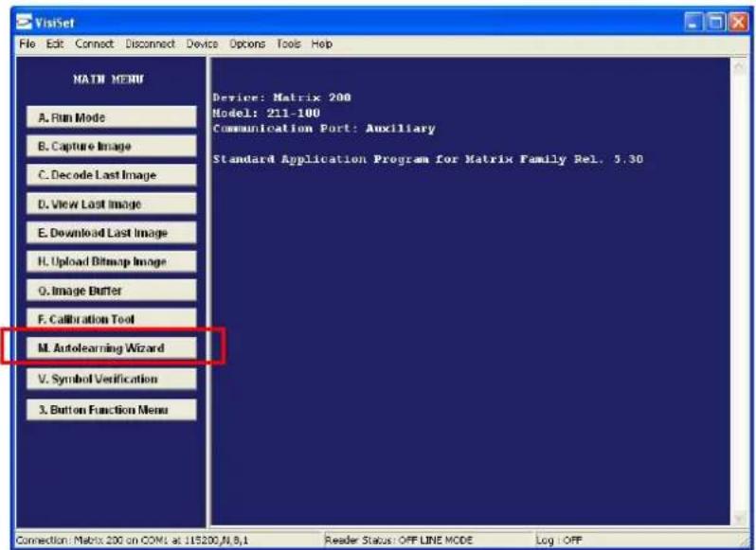Open the Edit menu
756x550 pixels.
[x=55, y=44]
